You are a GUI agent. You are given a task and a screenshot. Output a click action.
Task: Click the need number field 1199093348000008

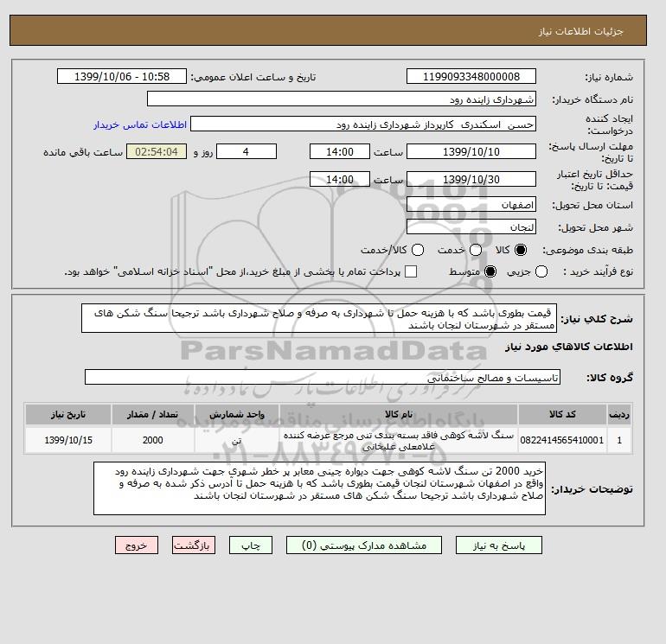(x=471, y=76)
